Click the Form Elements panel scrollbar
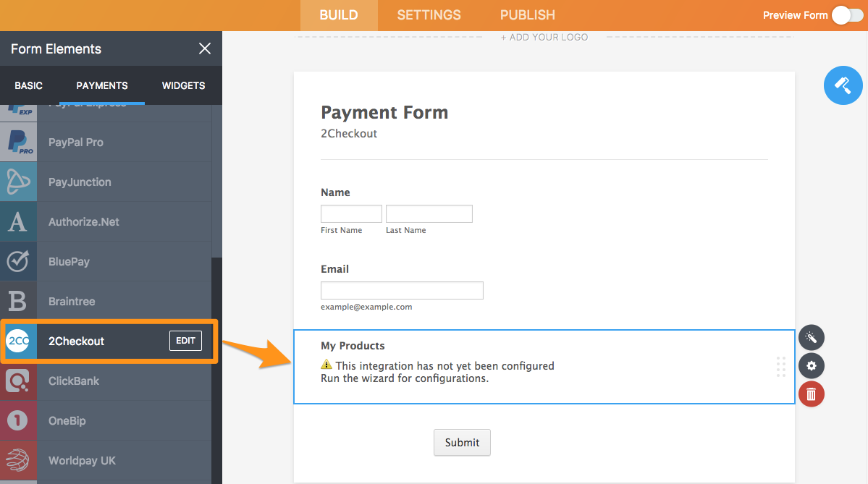 click(x=216, y=182)
